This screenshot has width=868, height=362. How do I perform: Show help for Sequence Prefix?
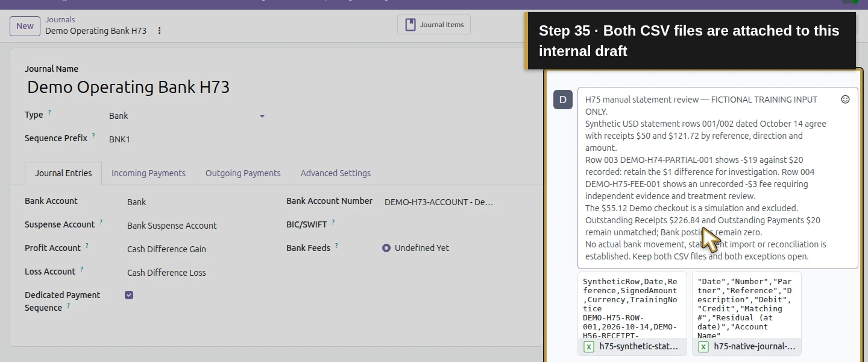click(x=93, y=136)
